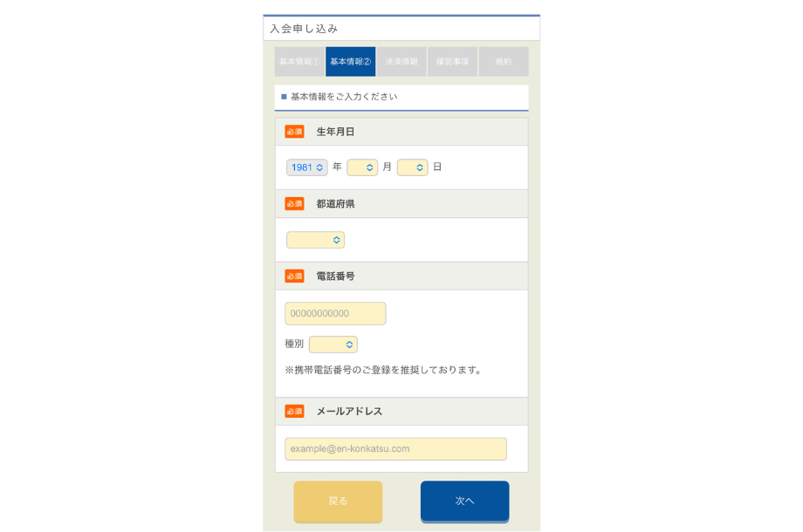Viewport: 803px width, 532px height.
Task: Expand the 都道府県 prefecture dropdown
Action: [x=315, y=240]
